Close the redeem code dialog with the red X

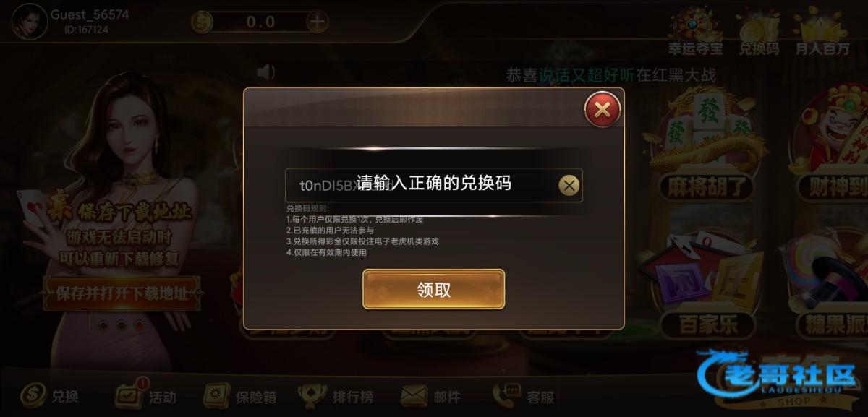click(x=602, y=110)
